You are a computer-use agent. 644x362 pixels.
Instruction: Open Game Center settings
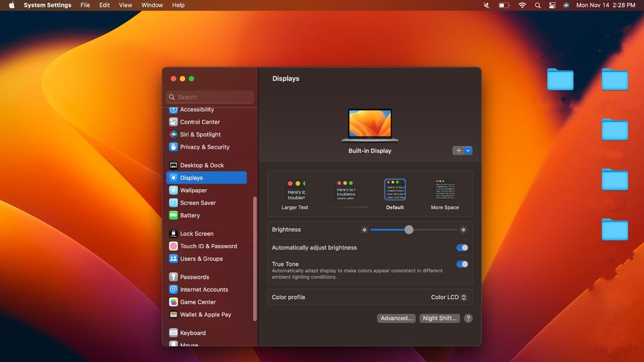pos(197,302)
